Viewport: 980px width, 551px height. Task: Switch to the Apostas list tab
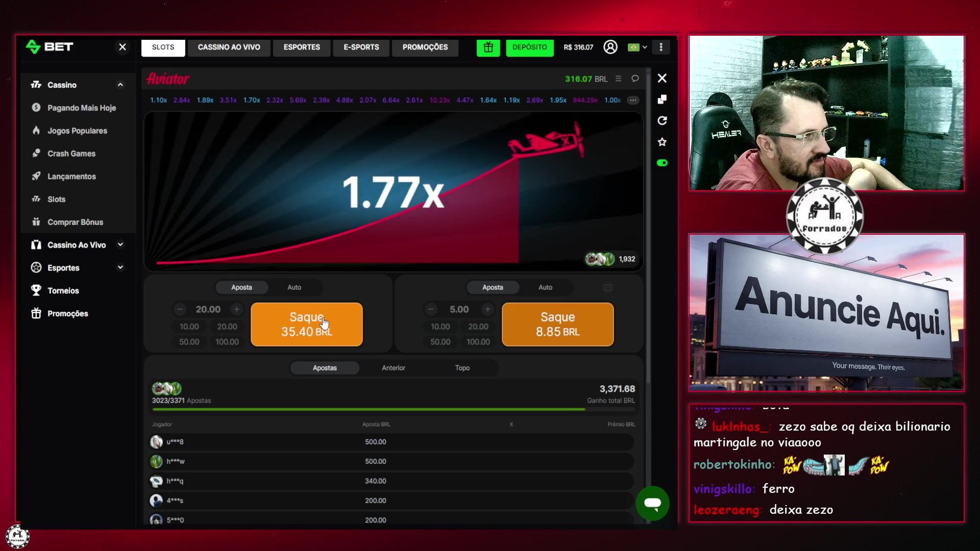pyautogui.click(x=325, y=368)
